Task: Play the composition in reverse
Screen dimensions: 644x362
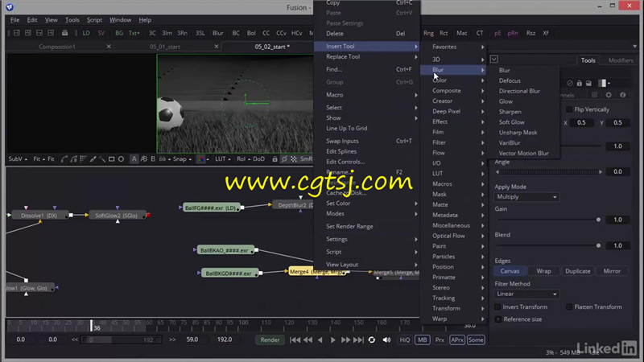Action: coord(320,339)
